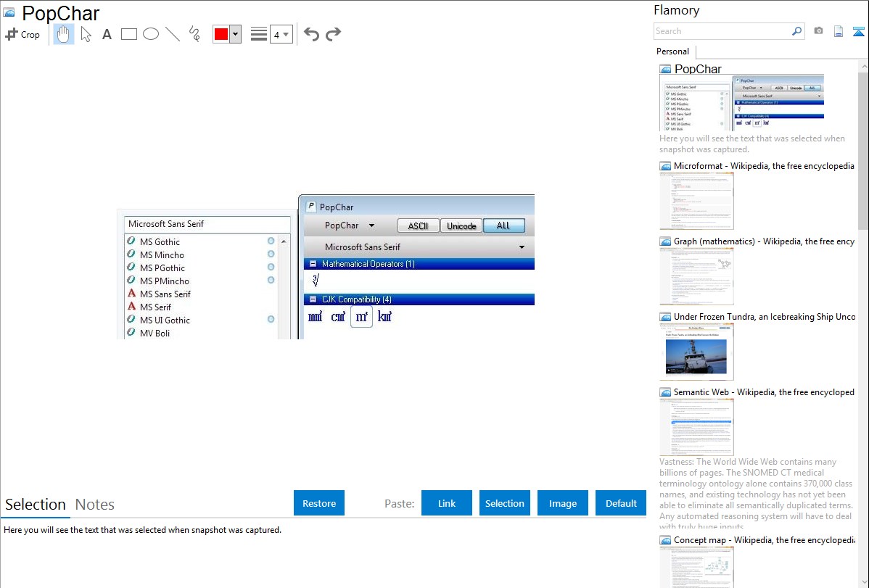Click the snapshot icon beside Microformat title
This screenshot has width=869, height=588.
point(665,166)
